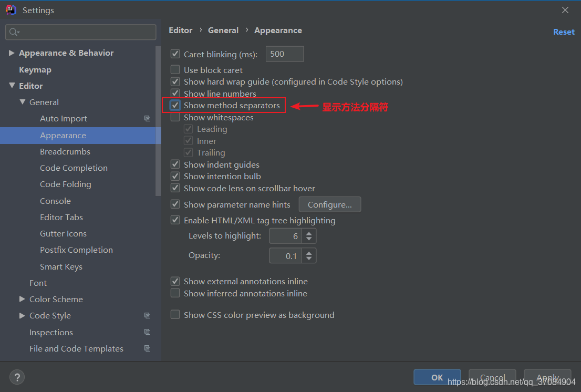Viewport: 581px width, 392px height.
Task: Toggle Show indent guides checkbox
Action: click(175, 164)
